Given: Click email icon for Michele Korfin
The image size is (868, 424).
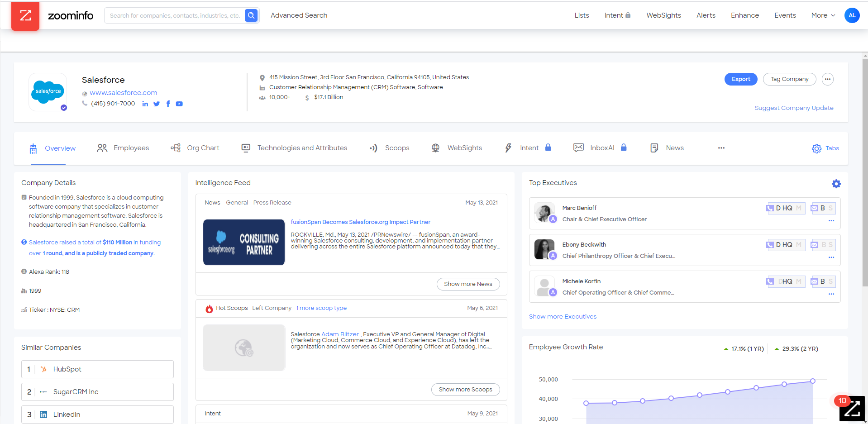Looking at the screenshot, I should click(x=815, y=281).
